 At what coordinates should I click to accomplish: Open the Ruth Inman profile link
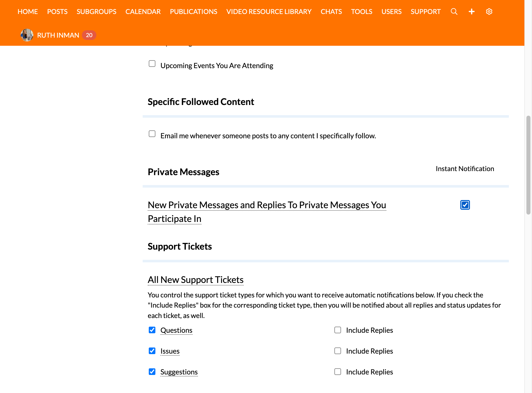pyautogui.click(x=58, y=35)
